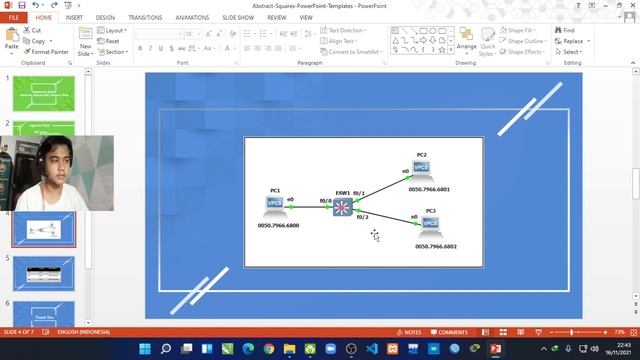This screenshot has height=360, width=640.
Task: Open the Copy dropdown arrow
Action: tap(51, 41)
